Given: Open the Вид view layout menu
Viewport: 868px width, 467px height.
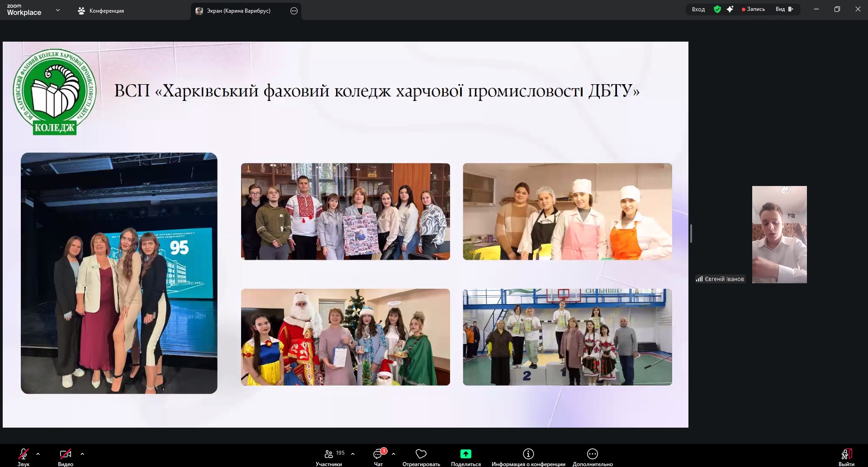Looking at the screenshot, I should coord(784,9).
